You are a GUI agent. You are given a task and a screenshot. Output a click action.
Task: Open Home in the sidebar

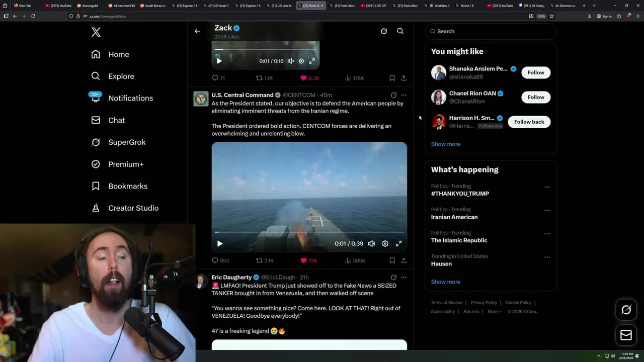(x=110, y=54)
